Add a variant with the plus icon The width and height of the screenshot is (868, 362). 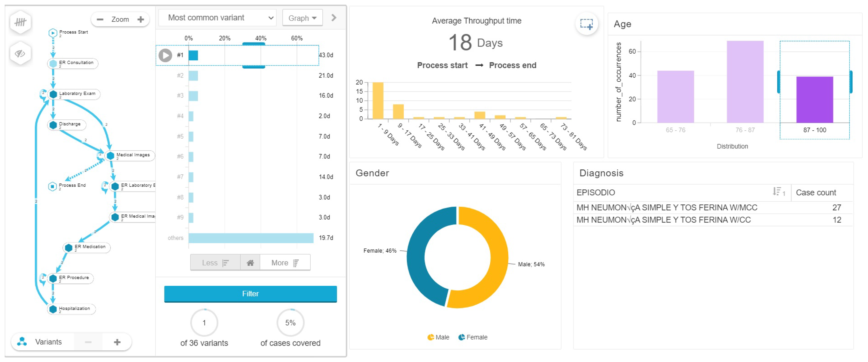[x=117, y=342]
